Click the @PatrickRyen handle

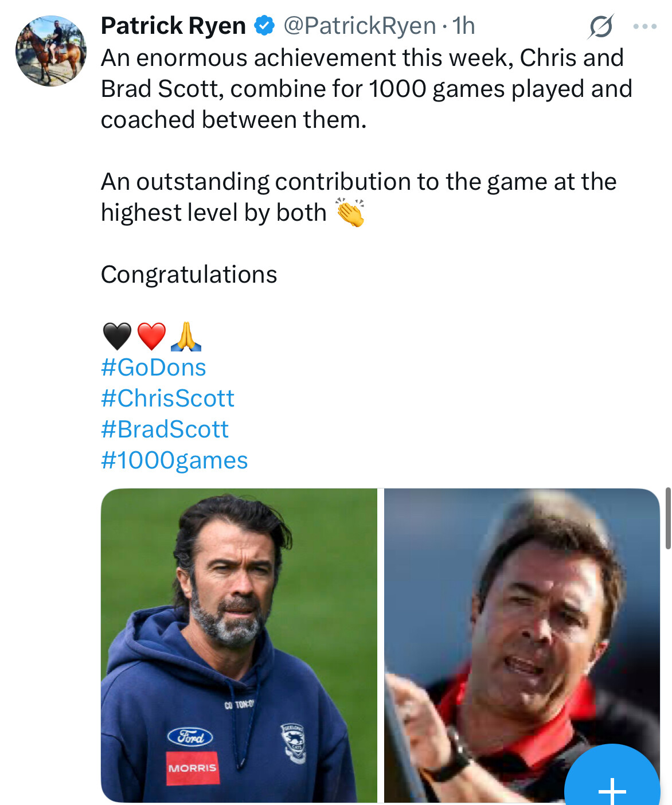(360, 26)
